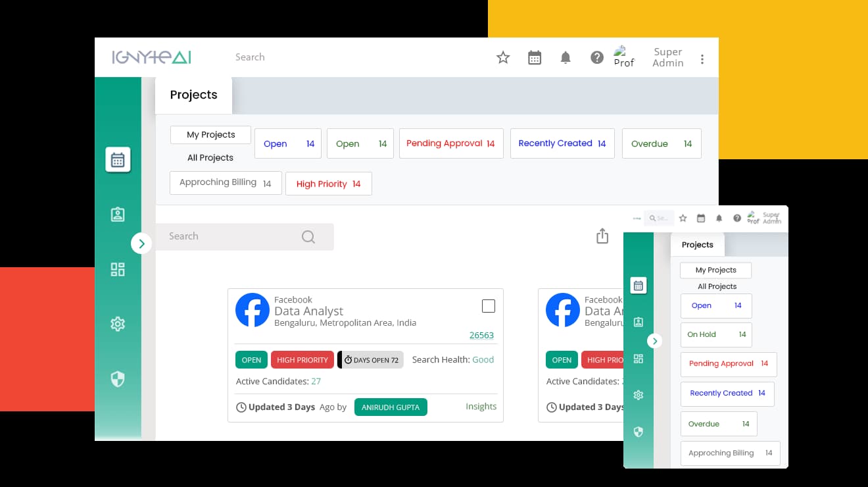Viewport: 868px width, 487px height.
Task: Click the bell icon in the small overlay window
Action: click(719, 218)
